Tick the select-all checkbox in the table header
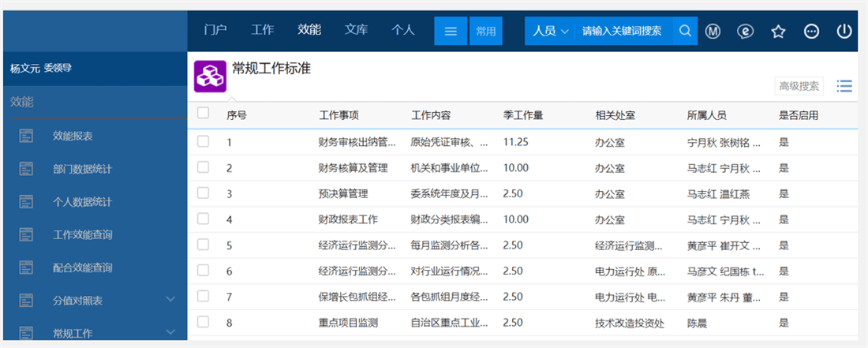The image size is (868, 348). tap(204, 114)
